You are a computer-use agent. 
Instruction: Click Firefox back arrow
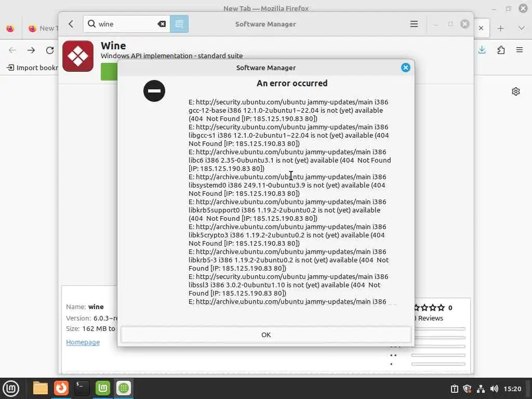point(12,50)
